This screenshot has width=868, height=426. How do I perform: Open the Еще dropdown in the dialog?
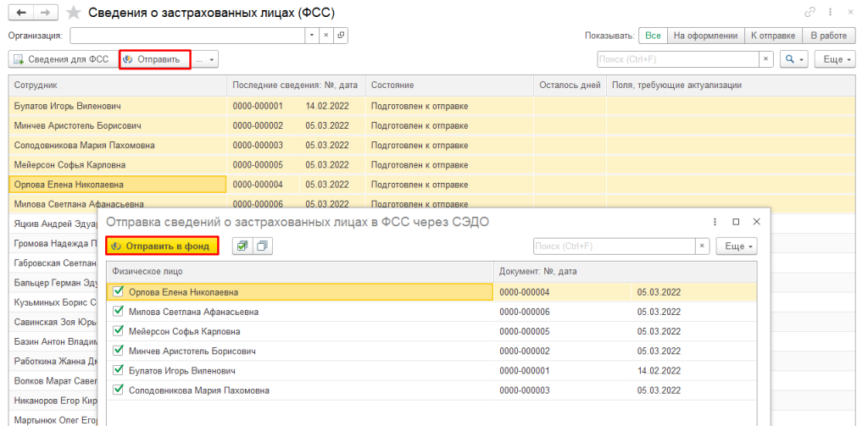pyautogui.click(x=737, y=246)
